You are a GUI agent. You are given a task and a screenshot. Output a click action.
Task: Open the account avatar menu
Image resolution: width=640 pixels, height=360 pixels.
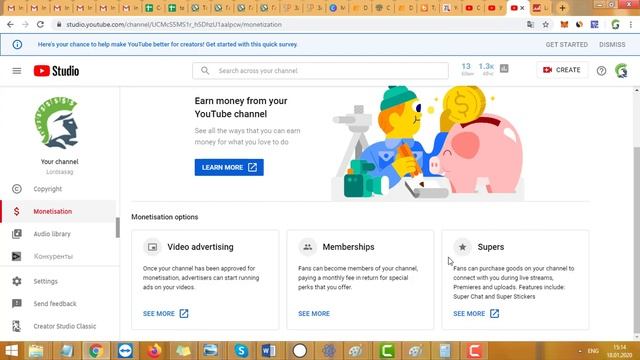621,71
